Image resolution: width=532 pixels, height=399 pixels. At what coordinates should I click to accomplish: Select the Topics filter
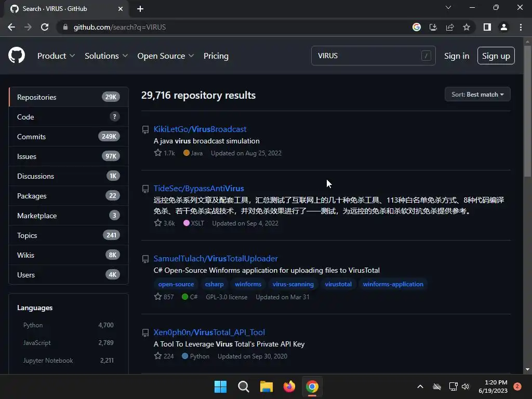(x=69, y=235)
